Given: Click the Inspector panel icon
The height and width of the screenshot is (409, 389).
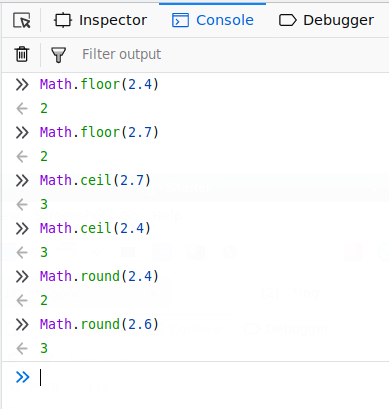Looking at the screenshot, I should pos(63,20).
